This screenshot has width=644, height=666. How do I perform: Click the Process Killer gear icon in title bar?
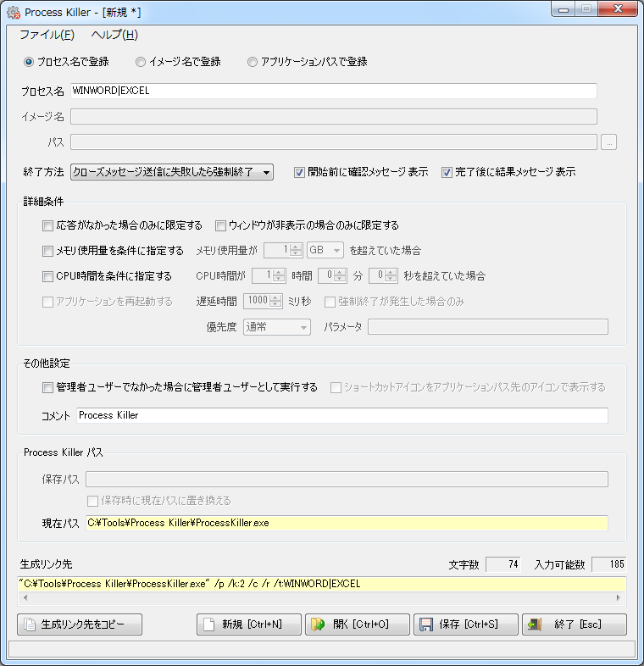[13, 13]
